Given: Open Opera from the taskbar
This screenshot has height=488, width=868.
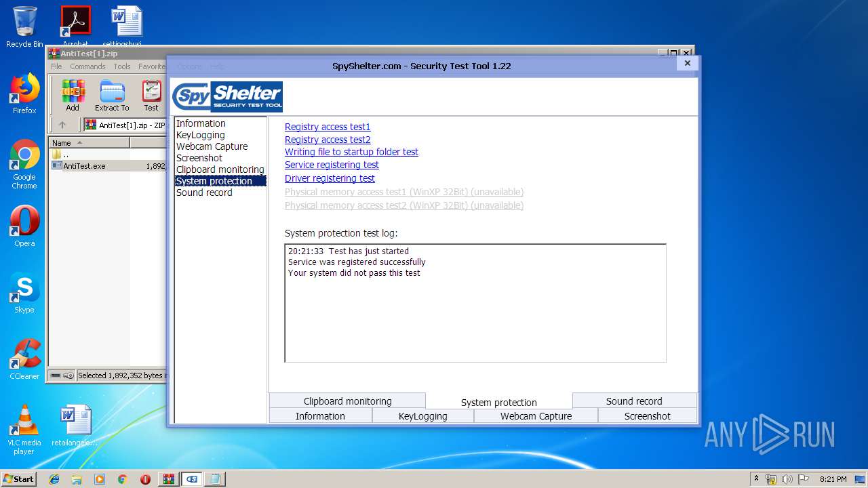Looking at the screenshot, I should coord(145,479).
